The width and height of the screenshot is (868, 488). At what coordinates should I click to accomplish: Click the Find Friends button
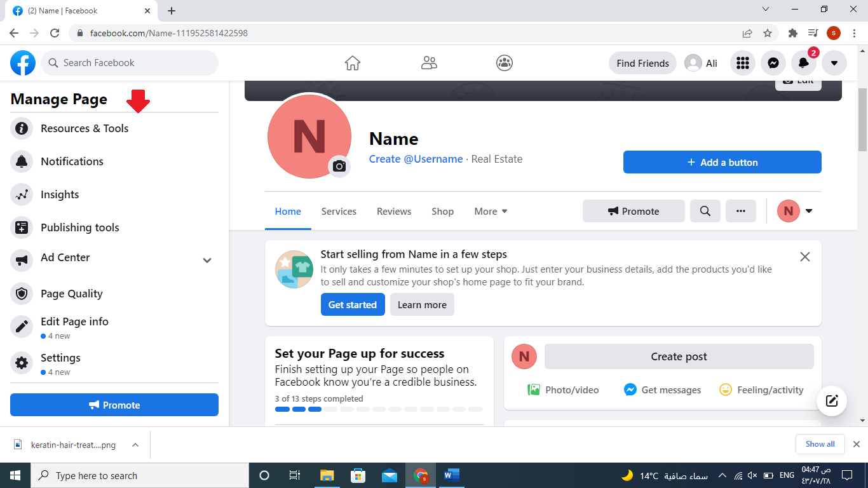click(642, 63)
